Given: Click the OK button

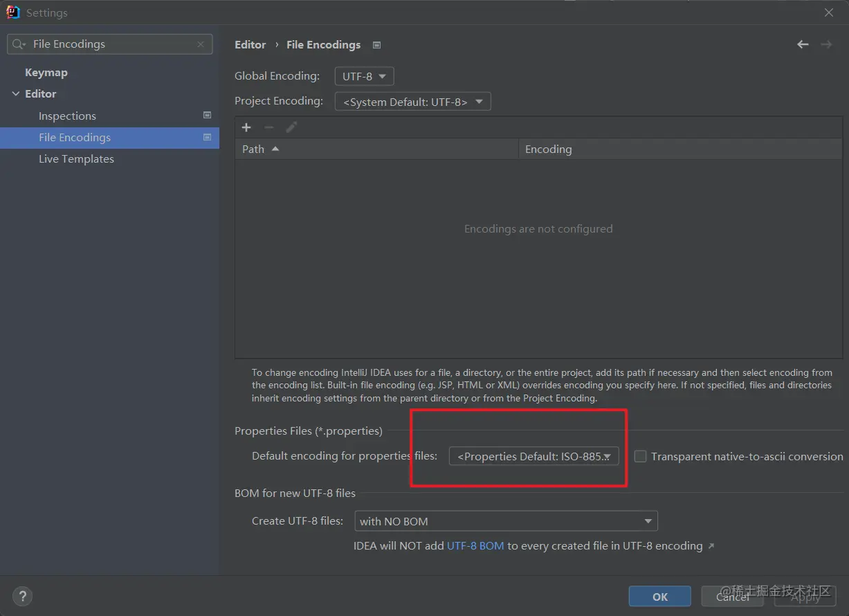Looking at the screenshot, I should point(659,597).
